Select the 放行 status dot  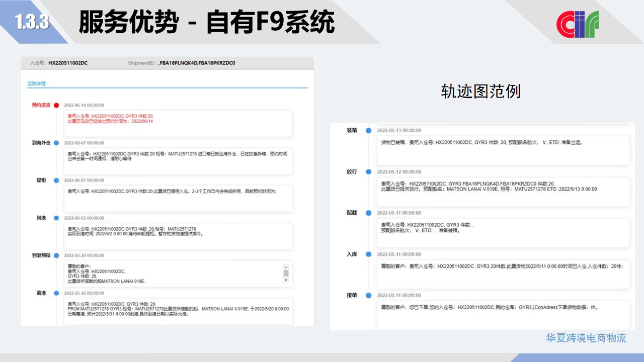click(369, 171)
